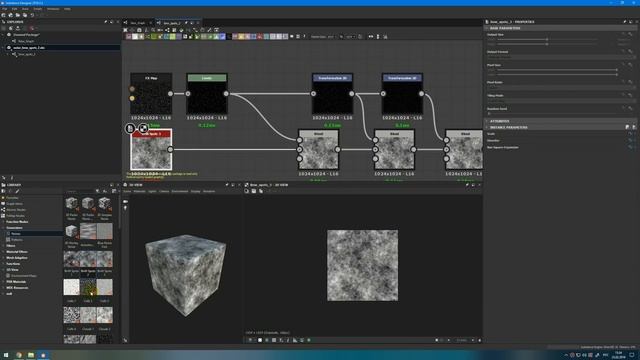Click the first icon in Instance Parameters header

627,127
